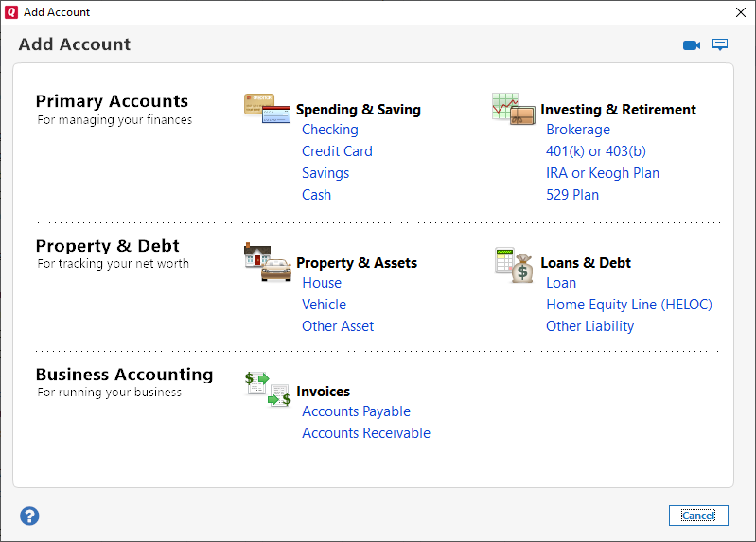Pick the Cash account option
756x542 pixels.
point(316,195)
